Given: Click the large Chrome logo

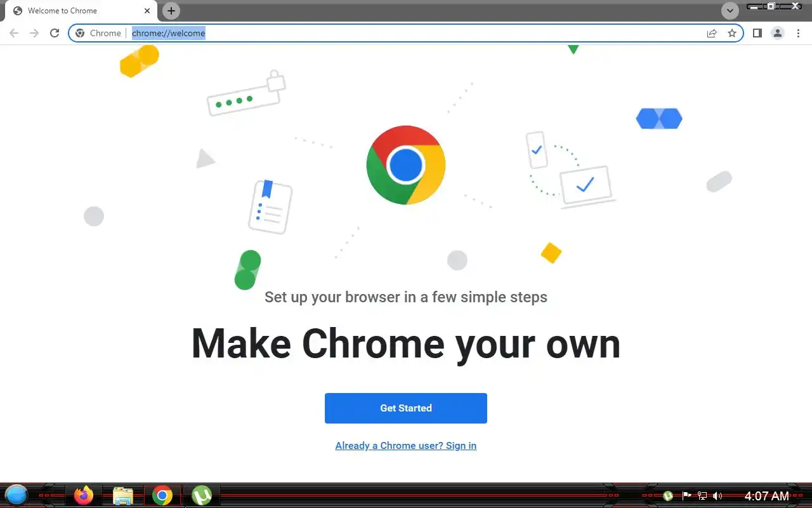Looking at the screenshot, I should pos(406,165).
